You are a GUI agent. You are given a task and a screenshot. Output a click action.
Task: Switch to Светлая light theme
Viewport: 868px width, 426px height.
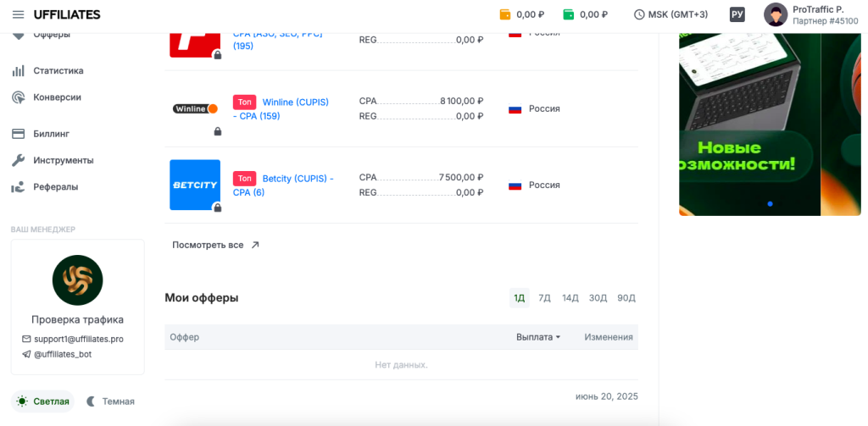(42, 401)
